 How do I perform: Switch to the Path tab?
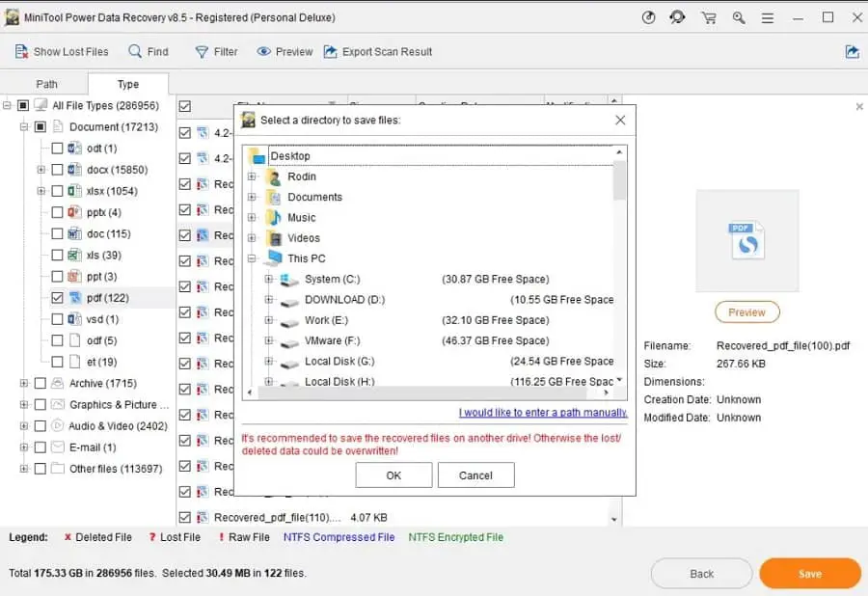[46, 85]
